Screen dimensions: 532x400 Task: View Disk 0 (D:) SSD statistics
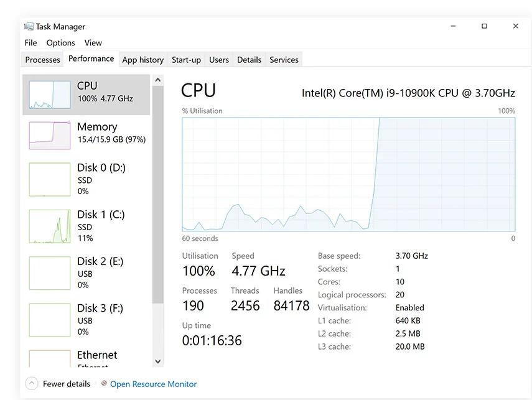tap(86, 179)
